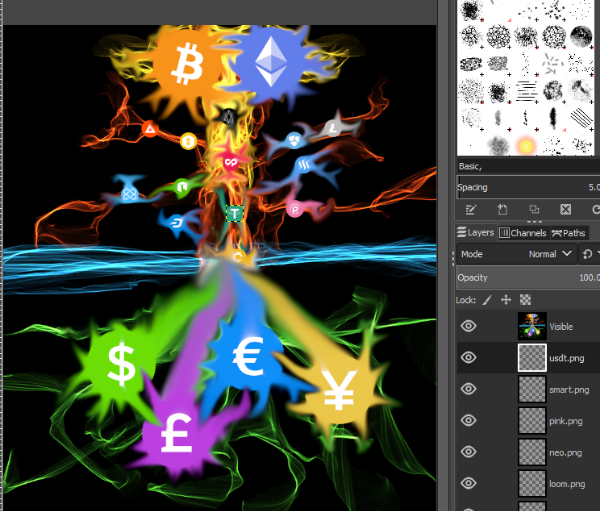Select the neo.png layer thumbnail
Viewport: 600px width, 511px height.
coord(532,452)
